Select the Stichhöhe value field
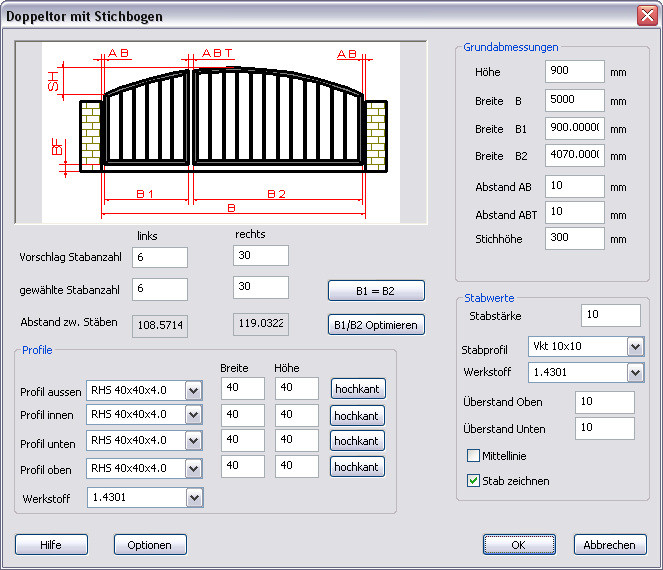This screenshot has height=570, width=663. (575, 239)
